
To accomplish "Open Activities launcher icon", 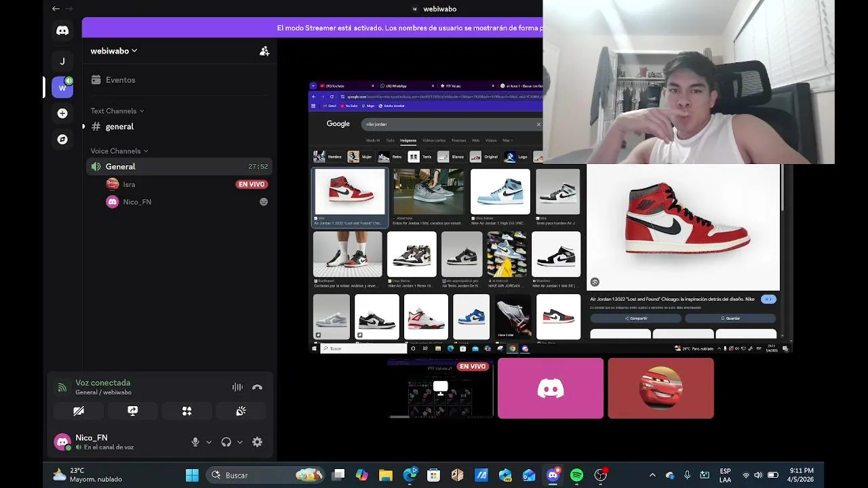I will pyautogui.click(x=186, y=411).
